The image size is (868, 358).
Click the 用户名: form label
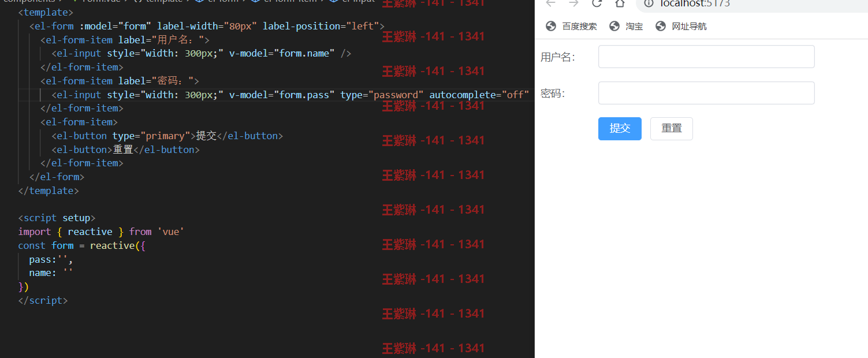[558, 57]
